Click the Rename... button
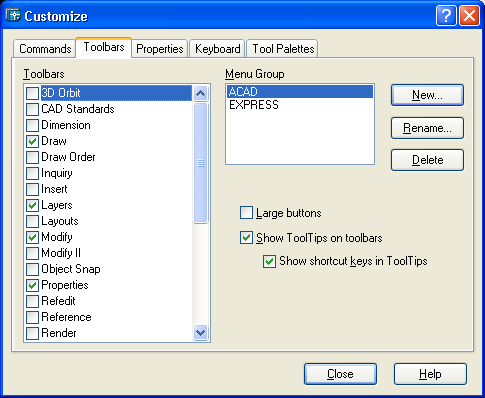 click(427, 128)
